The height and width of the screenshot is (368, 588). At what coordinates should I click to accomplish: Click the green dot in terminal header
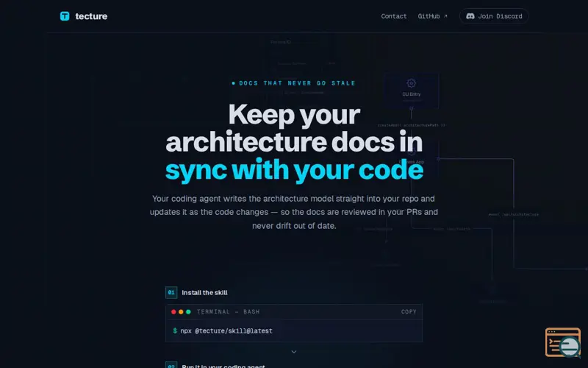[188, 311]
